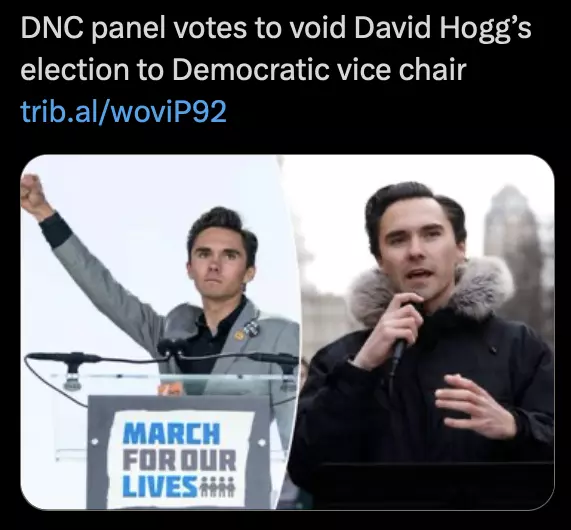The image size is (571, 530).
Task: Click the words 'David Hogg's' in the headline
Action: coord(442,29)
